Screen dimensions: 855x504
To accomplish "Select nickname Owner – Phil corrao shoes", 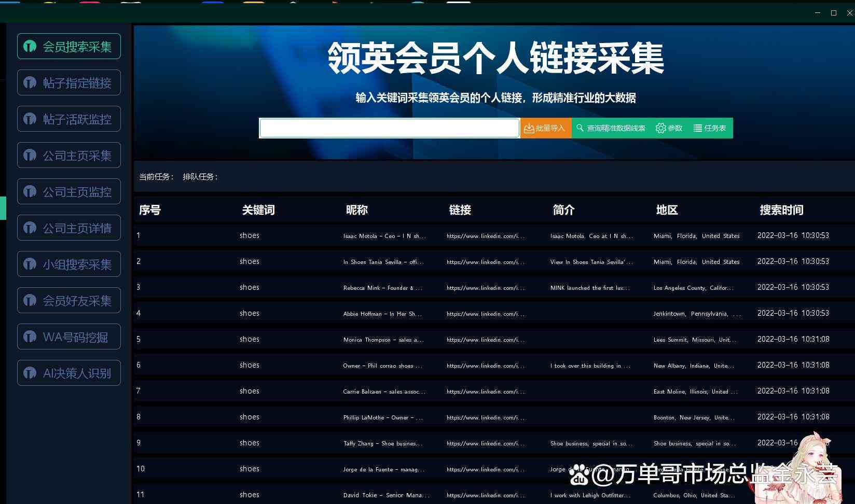I will (x=383, y=366).
